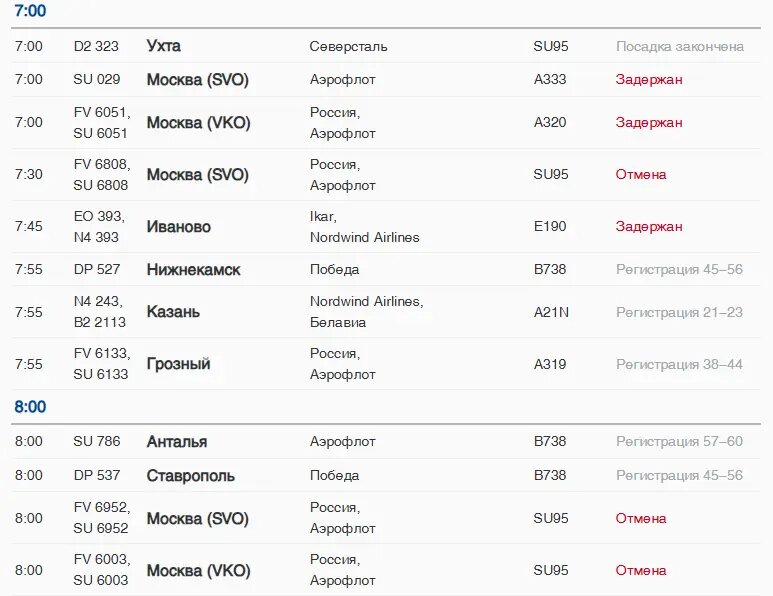Open the Грозный flight row
Viewport: 773px width, 596px height.
pyautogui.click(x=386, y=364)
